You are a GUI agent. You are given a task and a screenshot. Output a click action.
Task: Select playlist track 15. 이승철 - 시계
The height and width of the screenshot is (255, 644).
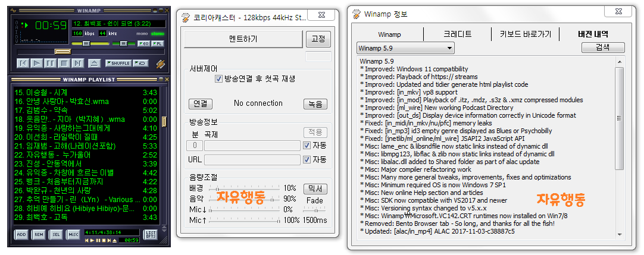coord(86,93)
